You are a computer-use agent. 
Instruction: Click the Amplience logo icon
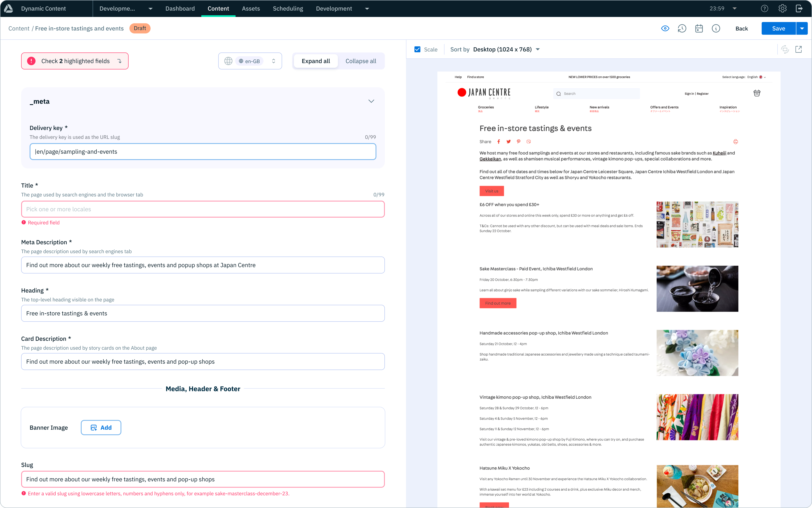(8, 8)
